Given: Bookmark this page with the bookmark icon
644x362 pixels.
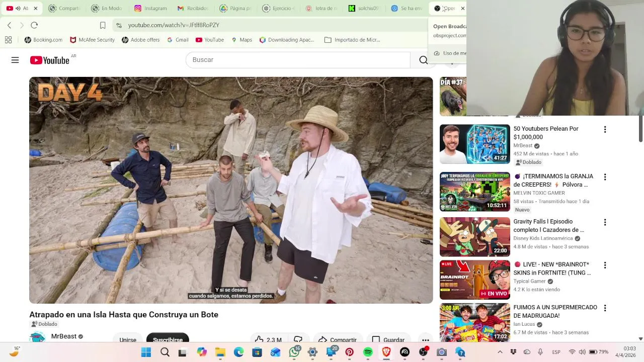Looking at the screenshot, I should click(103, 25).
